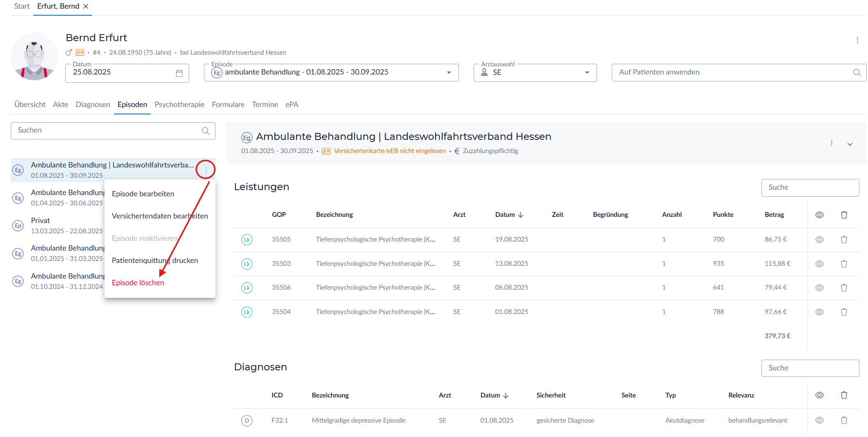The width and height of the screenshot is (868, 437).
Task: Click trash icon for service dated 13.08.2025
Action: [x=844, y=264]
